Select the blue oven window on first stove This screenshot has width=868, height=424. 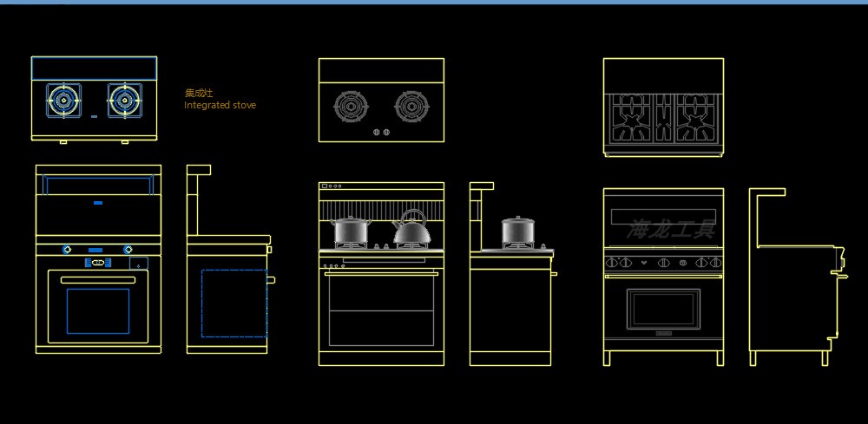pyautogui.click(x=98, y=310)
